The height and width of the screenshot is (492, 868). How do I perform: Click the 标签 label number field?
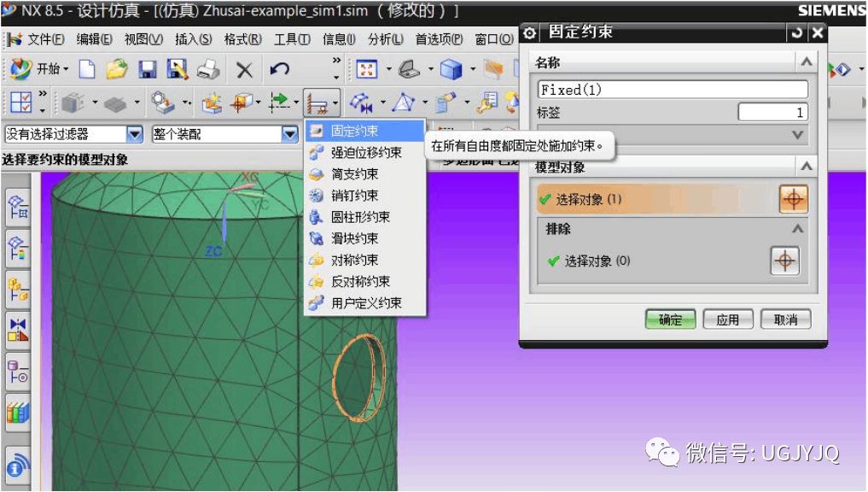pos(772,113)
